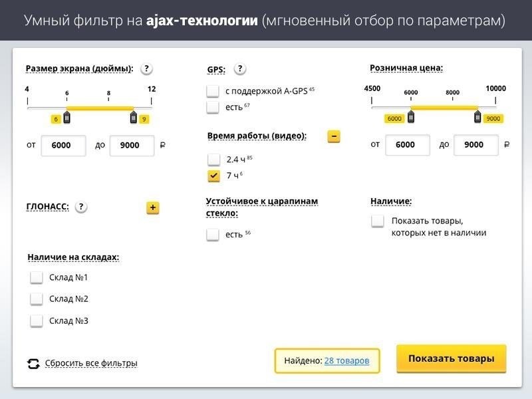The image size is (532, 399).
Task: Click Показать товары button
Action: (452, 358)
